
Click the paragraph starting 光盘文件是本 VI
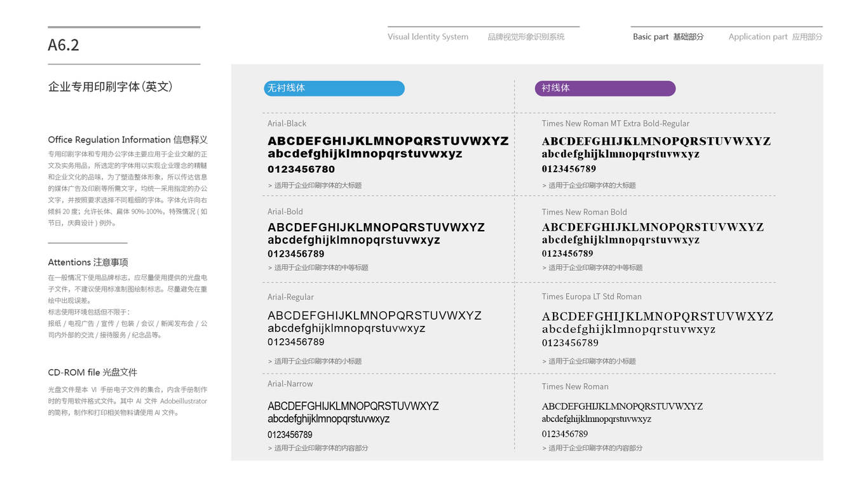click(x=128, y=401)
